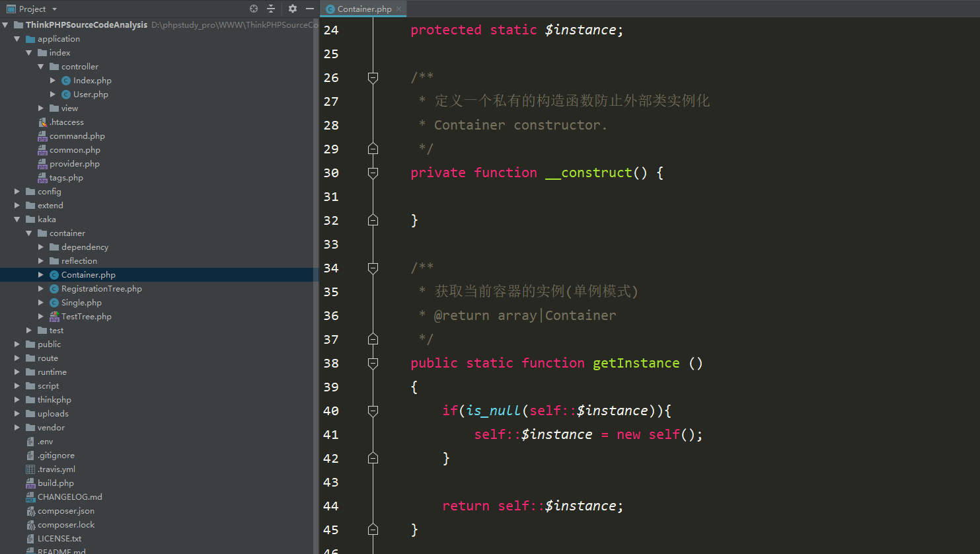Select the extend folder

(50, 206)
